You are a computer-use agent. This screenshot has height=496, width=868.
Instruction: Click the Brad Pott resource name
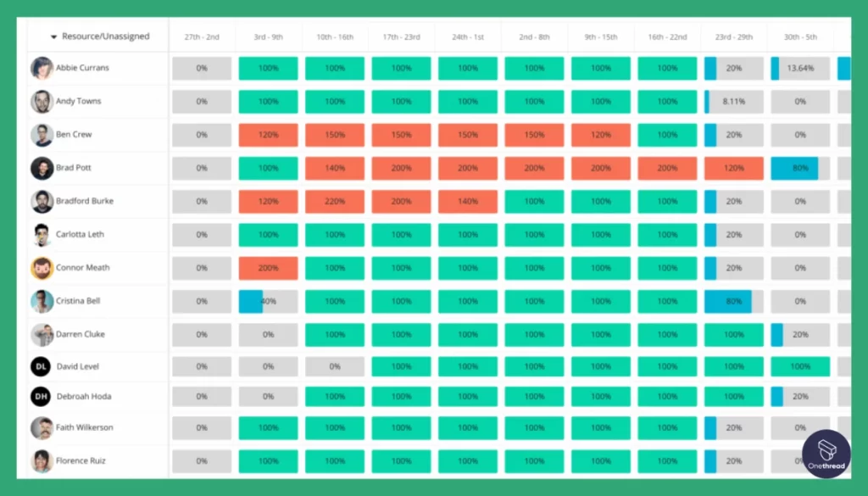point(75,168)
